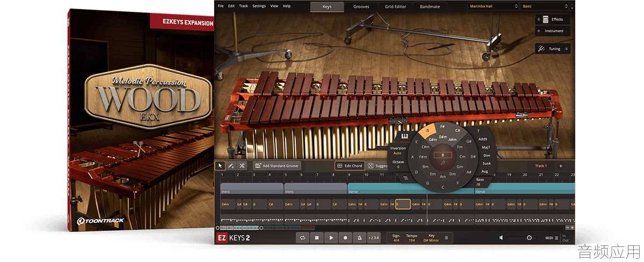The height and width of the screenshot is (262, 644).
Task: Open the Settings menu
Action: 259,6
